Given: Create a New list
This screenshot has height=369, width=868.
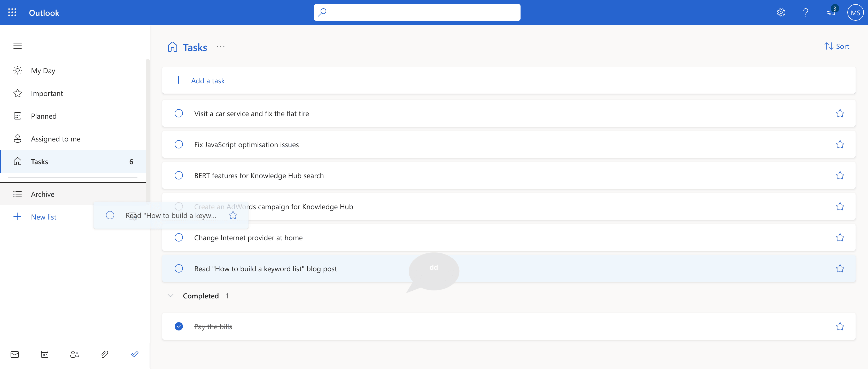Looking at the screenshot, I should tap(43, 216).
